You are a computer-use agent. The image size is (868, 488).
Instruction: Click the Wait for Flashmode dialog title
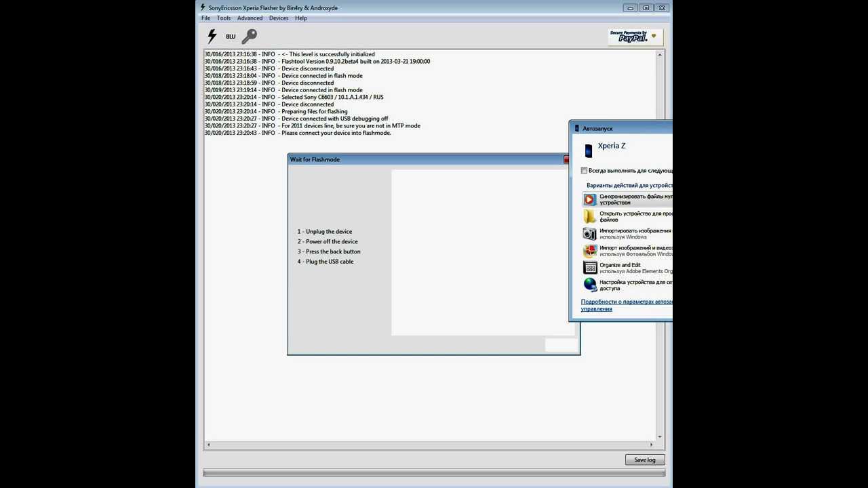[x=315, y=159]
